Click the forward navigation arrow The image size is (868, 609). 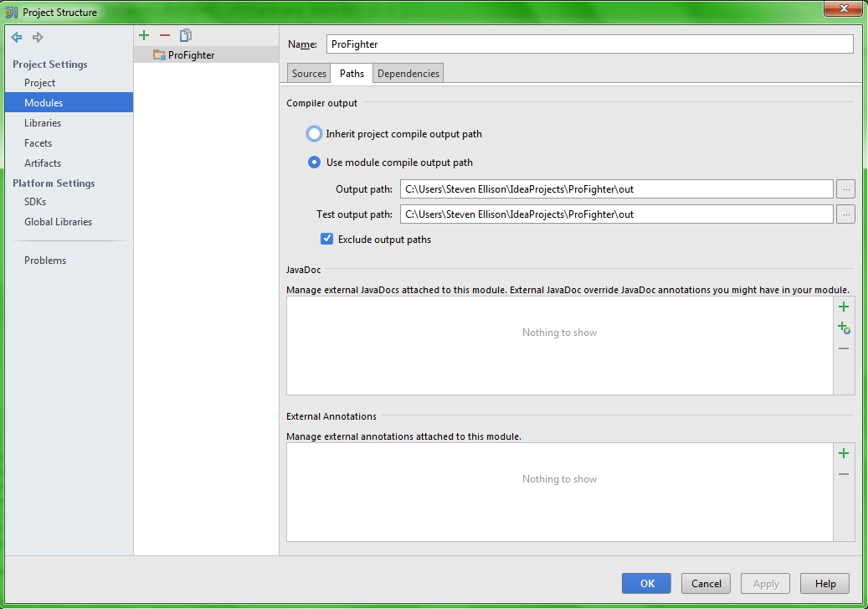(x=38, y=37)
